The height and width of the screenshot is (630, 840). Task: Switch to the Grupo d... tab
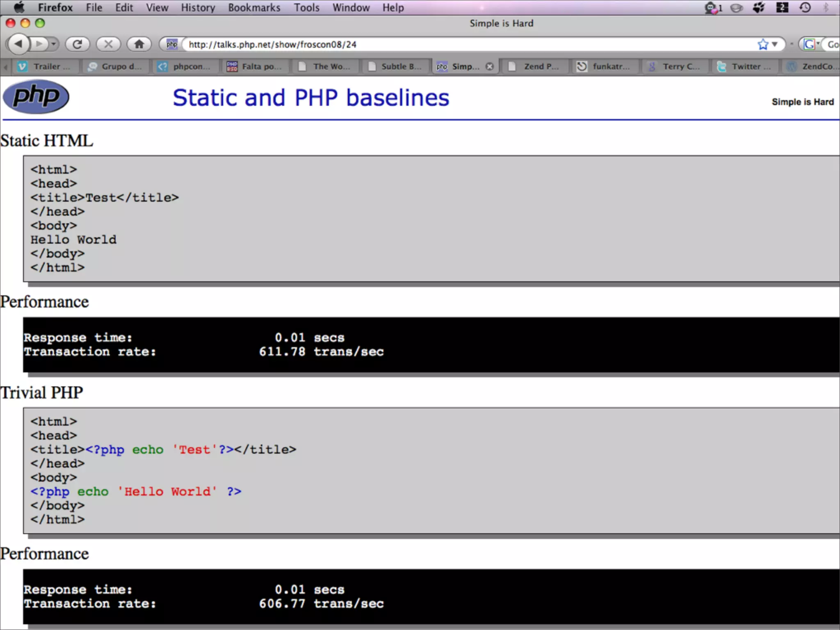pyautogui.click(x=116, y=66)
